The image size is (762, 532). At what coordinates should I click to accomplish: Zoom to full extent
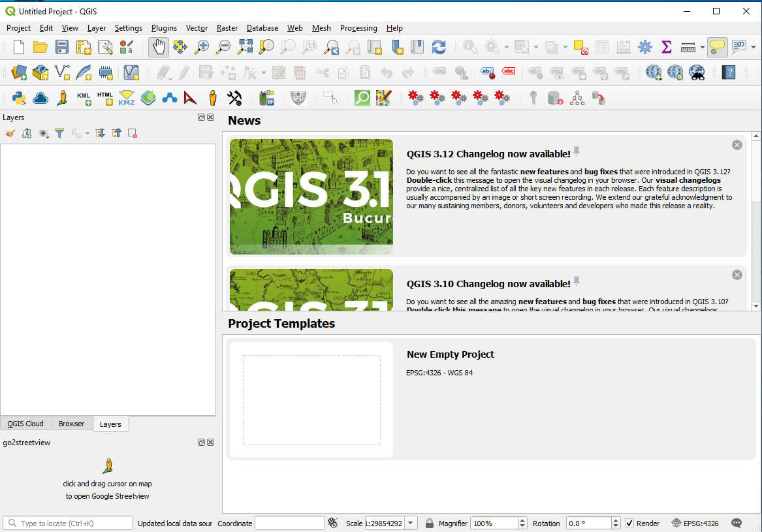[x=245, y=47]
